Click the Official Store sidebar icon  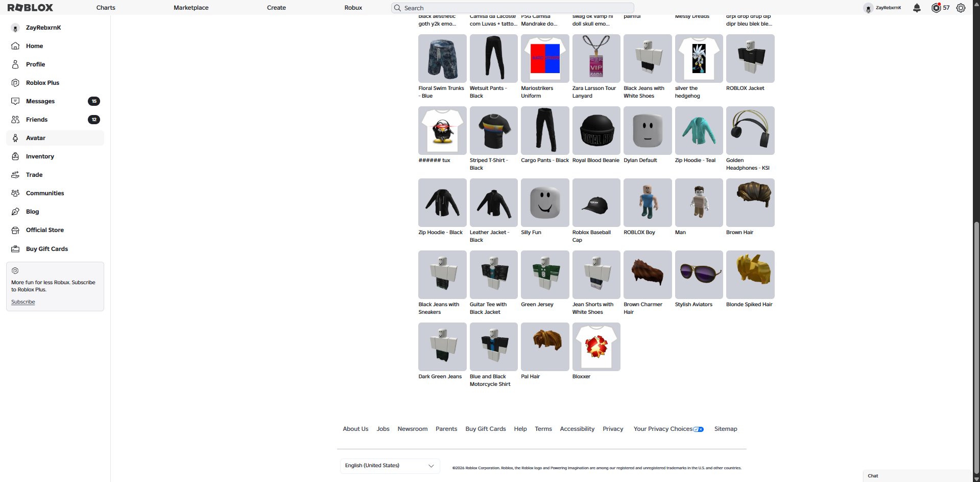click(15, 230)
